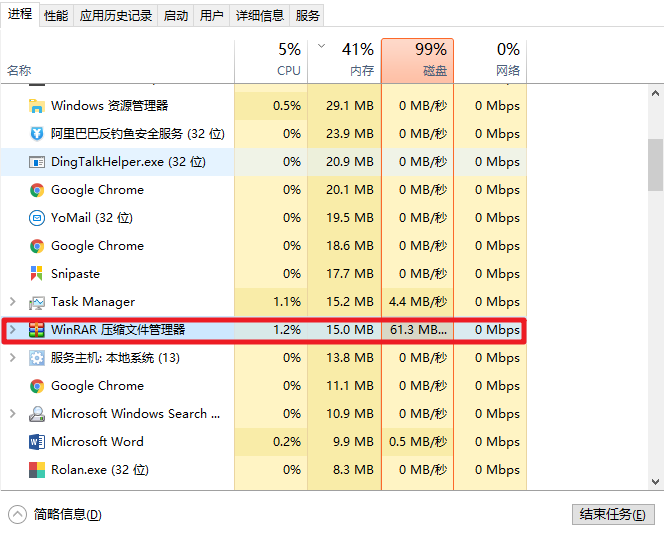Open the 启动 tab
Image resolution: width=664 pixels, height=539 pixels.
(x=175, y=15)
